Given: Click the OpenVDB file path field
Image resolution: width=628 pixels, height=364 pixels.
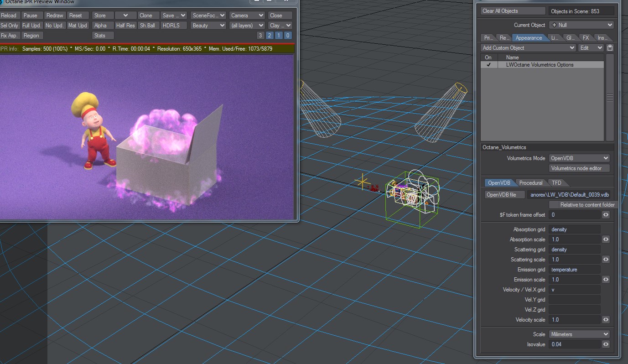Looking at the screenshot, I should pos(569,195).
